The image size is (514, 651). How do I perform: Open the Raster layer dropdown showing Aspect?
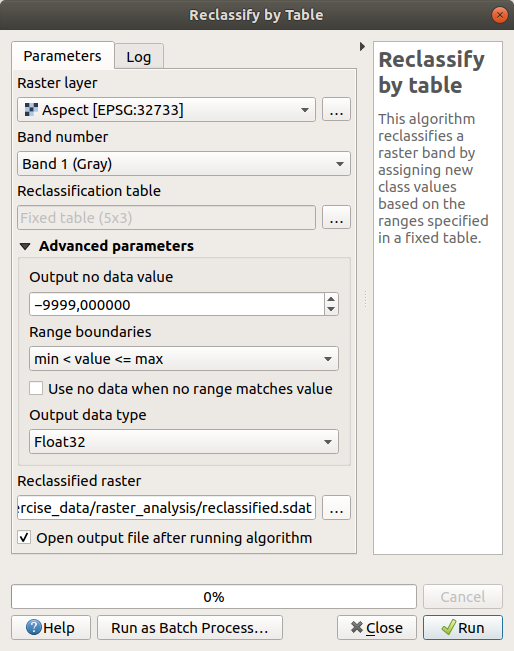click(166, 110)
